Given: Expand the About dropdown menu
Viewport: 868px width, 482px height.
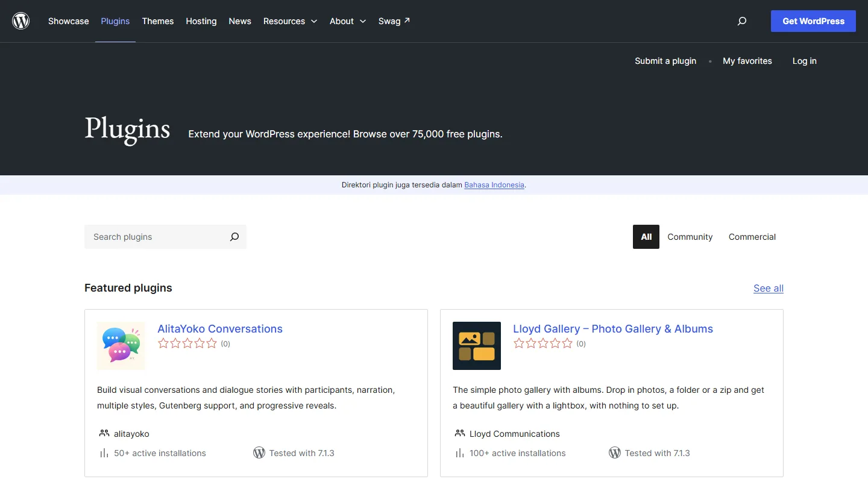Looking at the screenshot, I should [348, 21].
